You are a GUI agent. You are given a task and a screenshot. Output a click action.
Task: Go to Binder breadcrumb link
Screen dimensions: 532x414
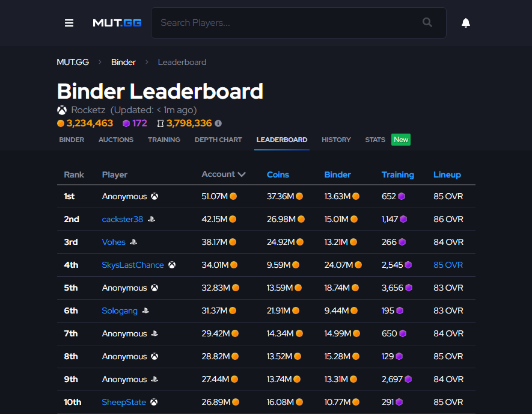click(x=123, y=62)
